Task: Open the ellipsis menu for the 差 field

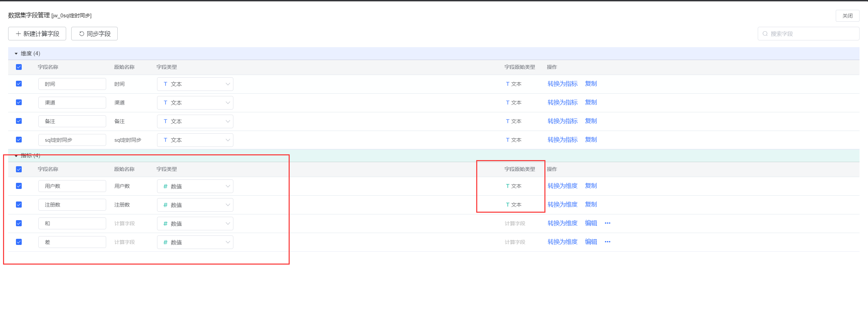Action: [607, 242]
